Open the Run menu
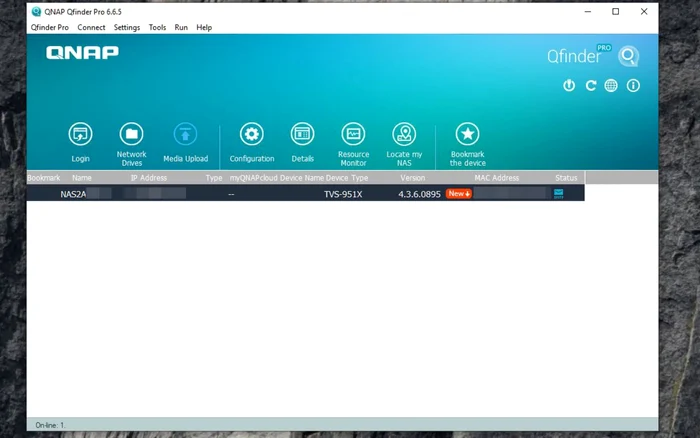 (181, 27)
